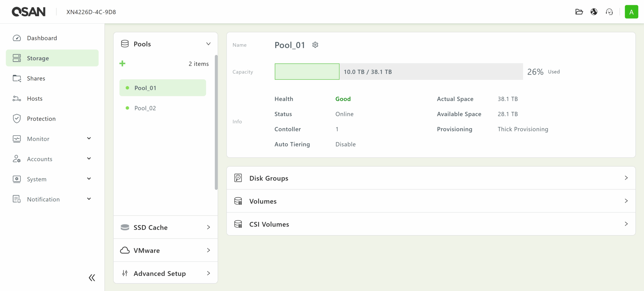The height and width of the screenshot is (291, 644).
Task: Select Pool_02 from the pools list
Action: [x=145, y=108]
